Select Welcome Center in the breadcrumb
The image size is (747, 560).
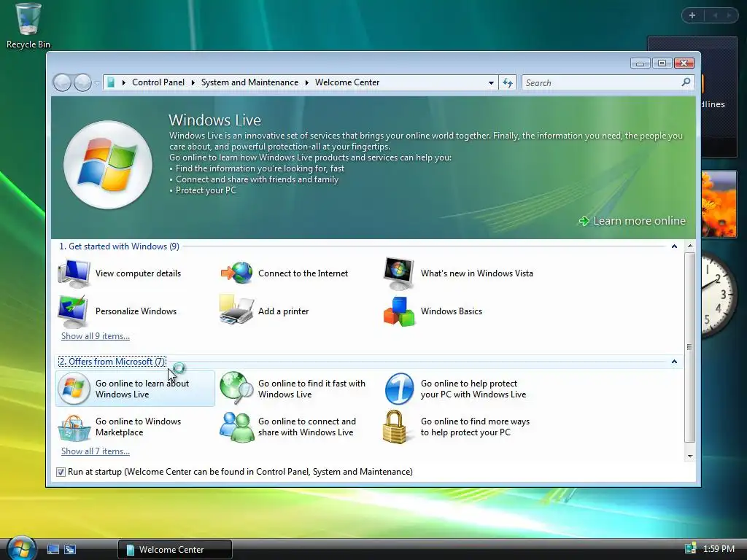click(x=347, y=82)
